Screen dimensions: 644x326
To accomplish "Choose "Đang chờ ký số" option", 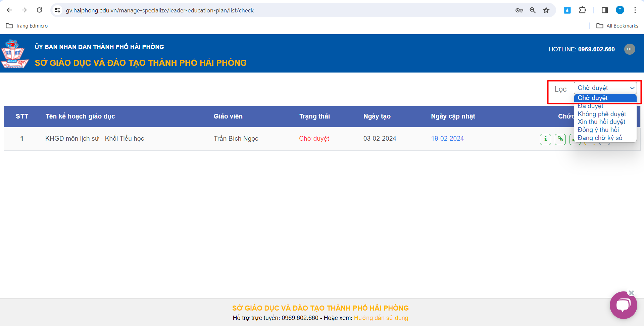I will click(600, 138).
